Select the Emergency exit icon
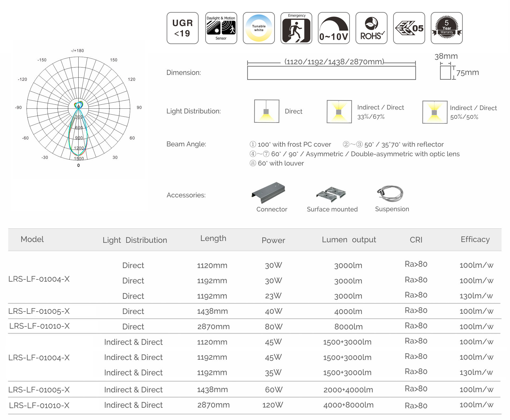The width and height of the screenshot is (510, 420). 296,28
